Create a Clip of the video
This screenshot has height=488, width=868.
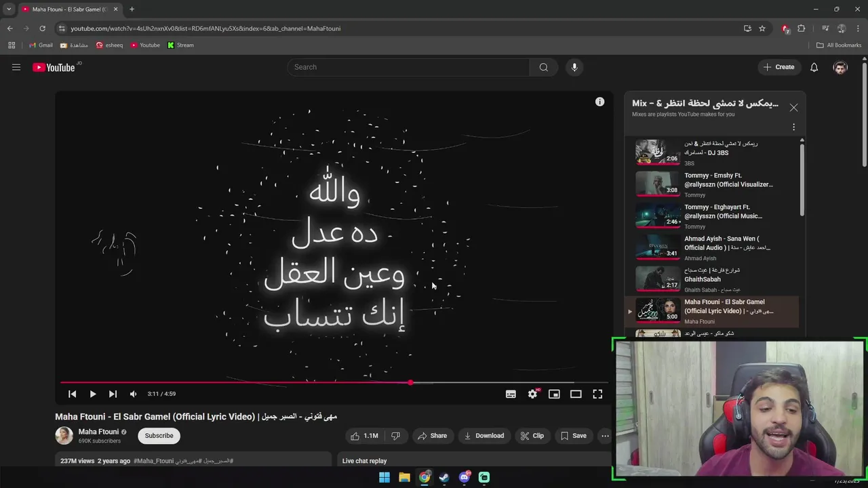[x=532, y=436]
